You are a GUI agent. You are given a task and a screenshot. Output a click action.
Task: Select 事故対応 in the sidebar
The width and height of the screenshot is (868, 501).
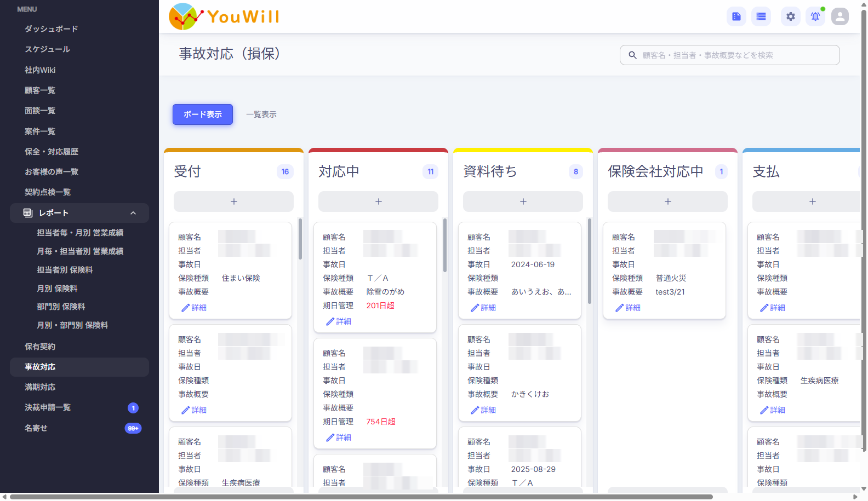point(79,367)
